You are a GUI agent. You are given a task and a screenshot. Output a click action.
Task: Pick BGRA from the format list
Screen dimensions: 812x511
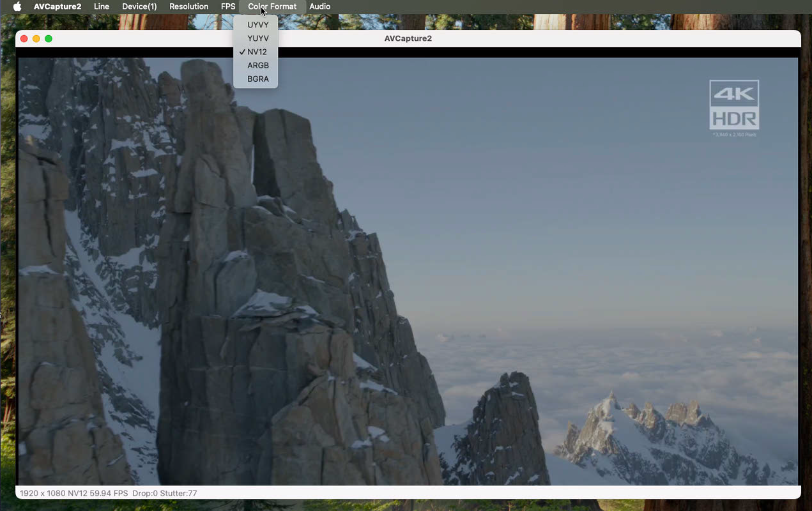coord(257,79)
